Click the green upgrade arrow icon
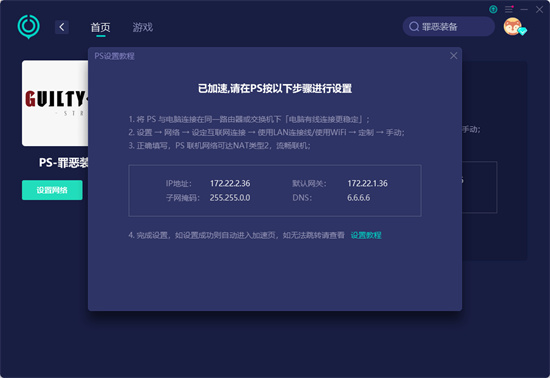The height and width of the screenshot is (378, 550). (493, 9)
